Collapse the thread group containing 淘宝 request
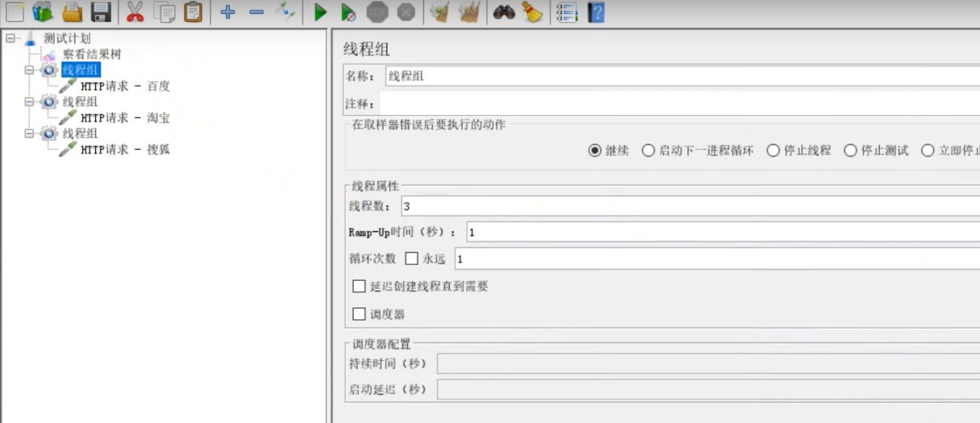The width and height of the screenshot is (980, 423). [29, 102]
